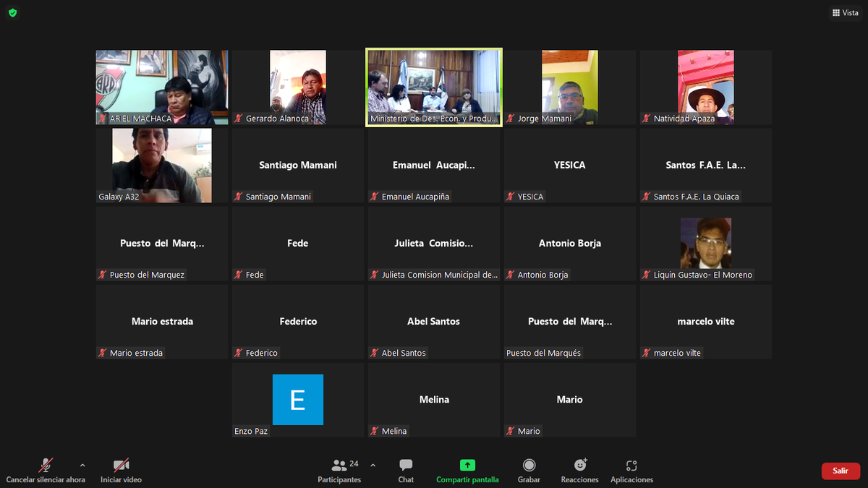This screenshot has height=488, width=868.
Task: Click muted mic icon beside Melina label
Action: tap(375, 431)
